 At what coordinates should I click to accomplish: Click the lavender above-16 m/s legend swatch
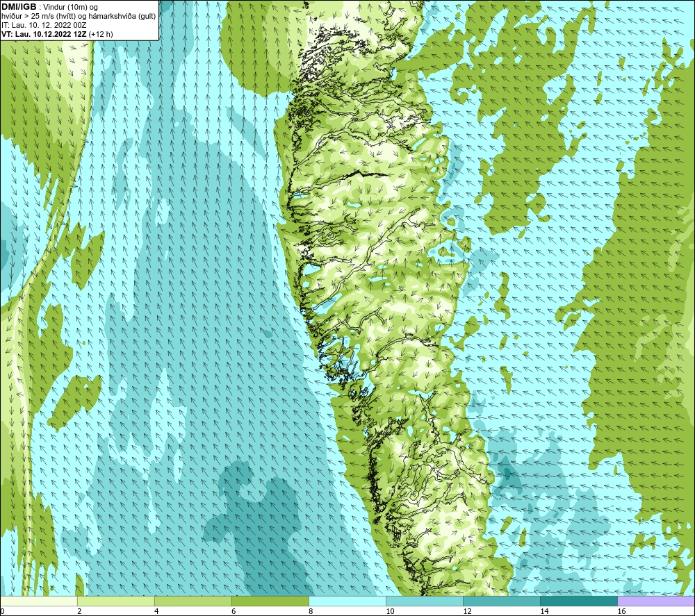[x=656, y=601]
